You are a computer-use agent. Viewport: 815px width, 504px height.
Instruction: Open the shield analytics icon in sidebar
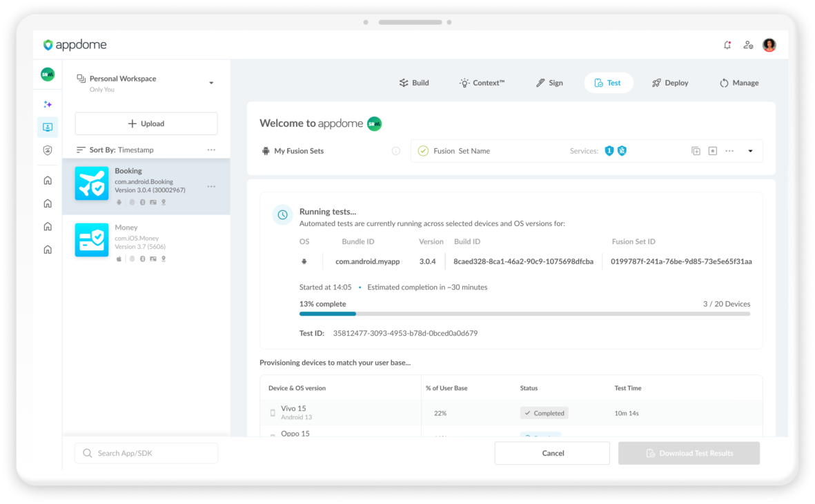pyautogui.click(x=48, y=150)
